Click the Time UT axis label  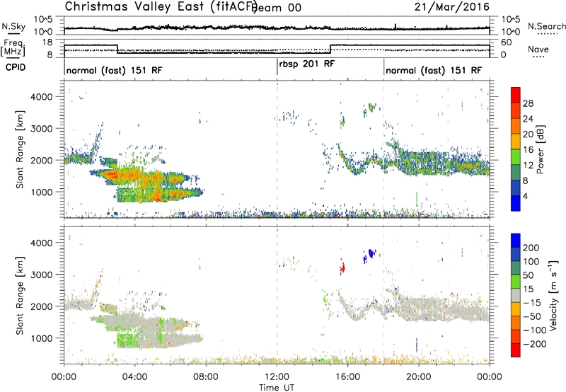pyautogui.click(x=277, y=387)
